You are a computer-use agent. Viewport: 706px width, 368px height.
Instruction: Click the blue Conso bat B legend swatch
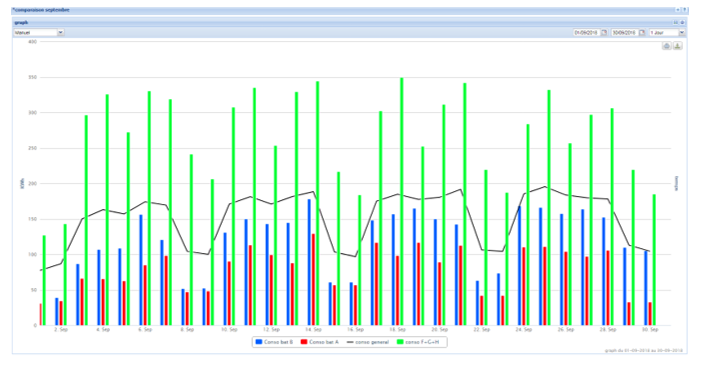point(258,342)
